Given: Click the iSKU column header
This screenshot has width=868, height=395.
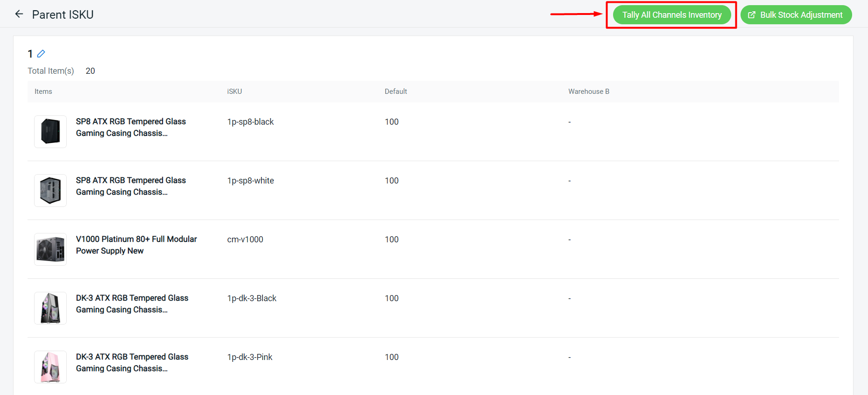Looking at the screenshot, I should [234, 92].
